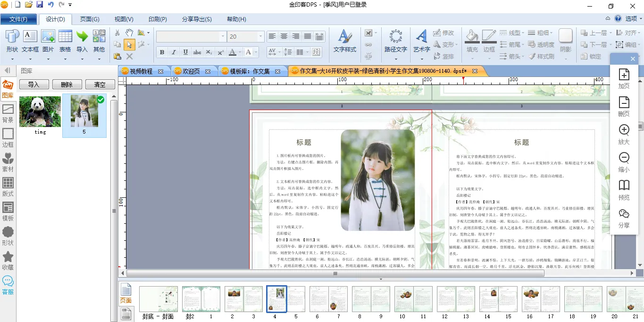
Task: Open the font name combo box
Action: tap(191, 37)
